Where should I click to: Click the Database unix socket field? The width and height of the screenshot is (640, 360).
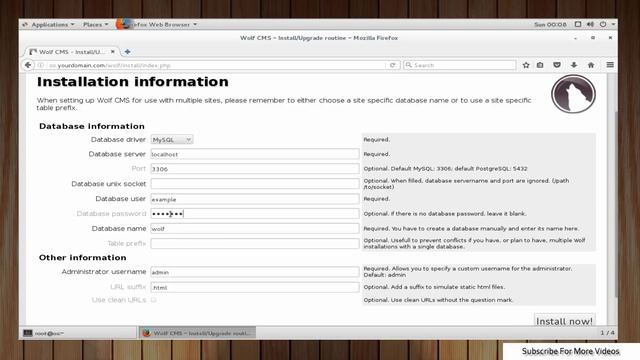coord(255,184)
